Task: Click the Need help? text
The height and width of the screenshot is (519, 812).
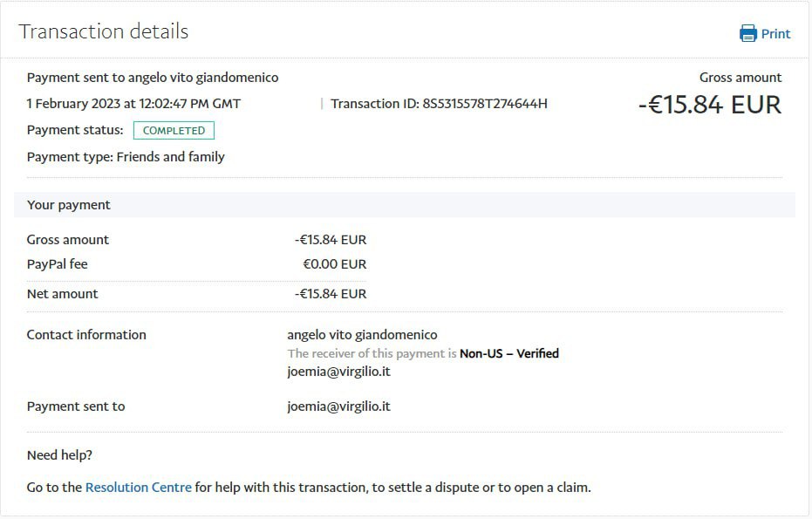Action: [59, 455]
